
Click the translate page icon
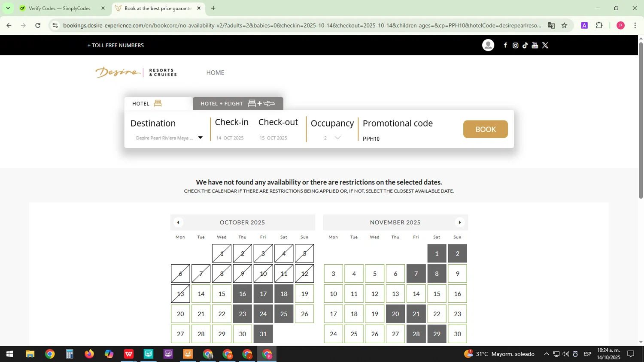[551, 25]
